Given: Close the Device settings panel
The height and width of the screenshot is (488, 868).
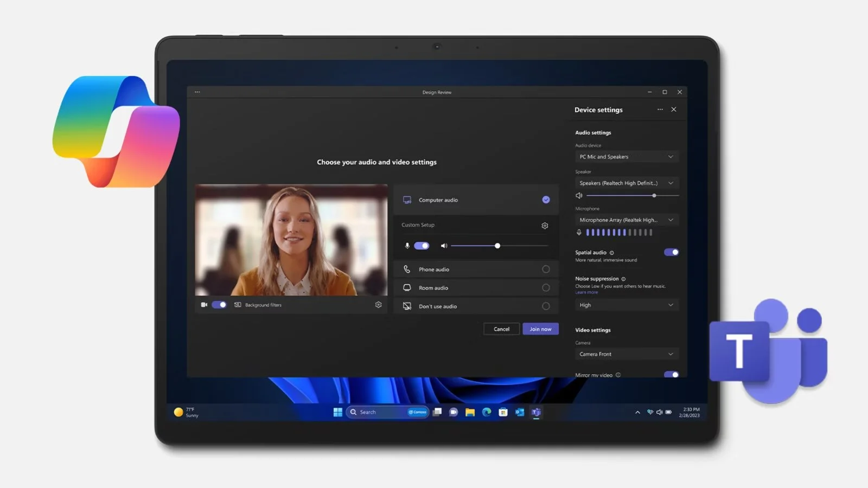Looking at the screenshot, I should coord(674,110).
